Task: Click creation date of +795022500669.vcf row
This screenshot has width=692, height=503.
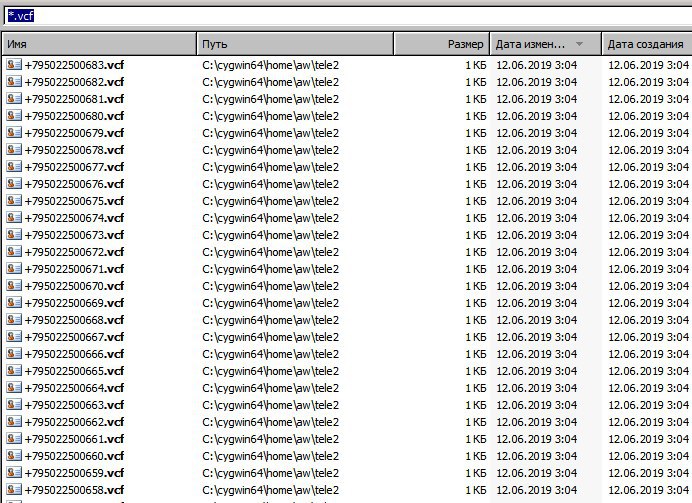Action: coord(649,303)
